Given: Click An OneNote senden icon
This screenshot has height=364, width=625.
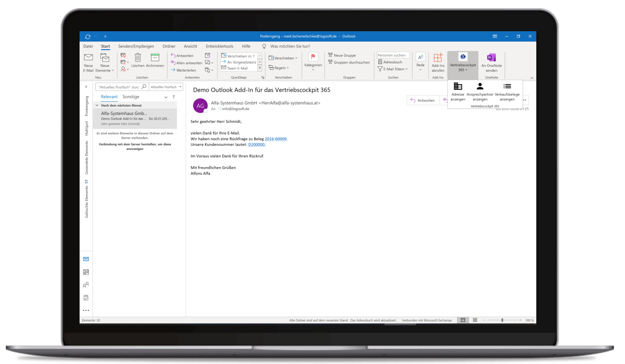Looking at the screenshot, I should point(491,57).
